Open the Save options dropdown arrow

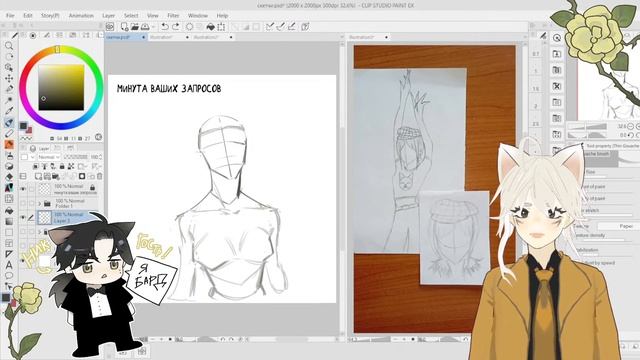[x=153, y=27]
